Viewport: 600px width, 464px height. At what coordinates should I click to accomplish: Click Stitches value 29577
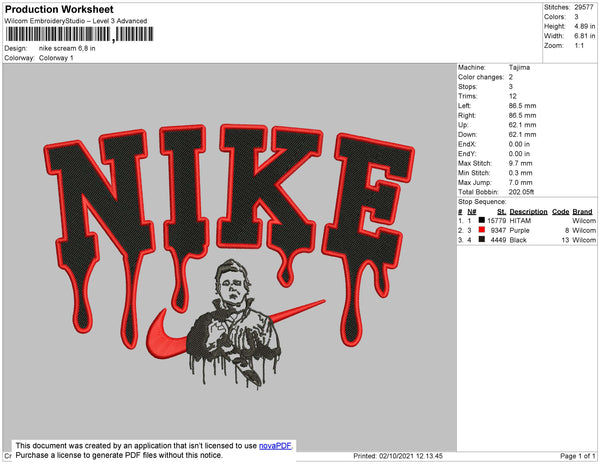pos(584,7)
